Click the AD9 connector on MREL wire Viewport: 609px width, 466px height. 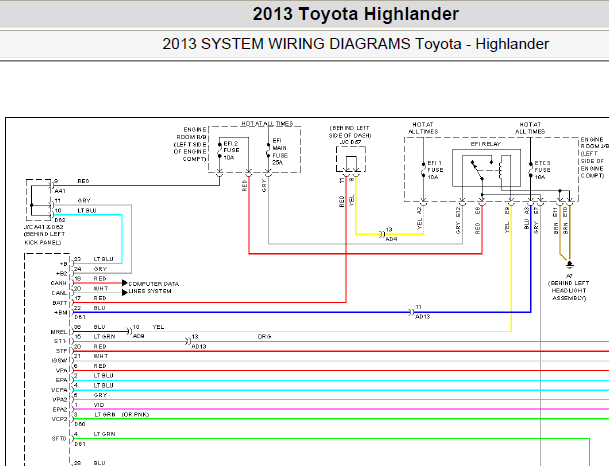(129, 331)
